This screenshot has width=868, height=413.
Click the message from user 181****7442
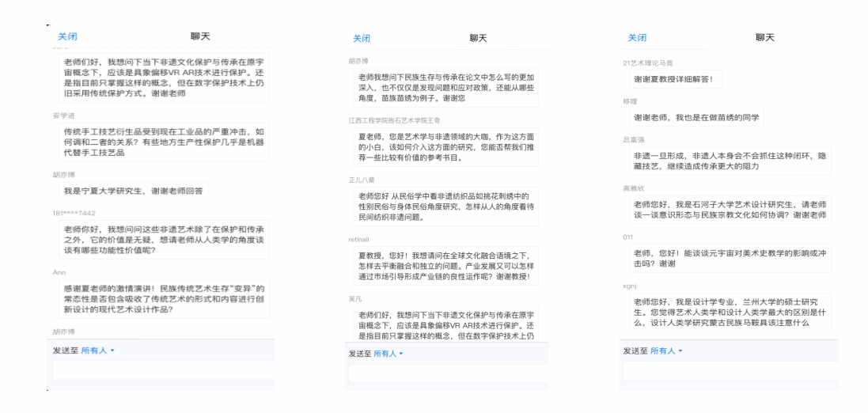[161, 237]
